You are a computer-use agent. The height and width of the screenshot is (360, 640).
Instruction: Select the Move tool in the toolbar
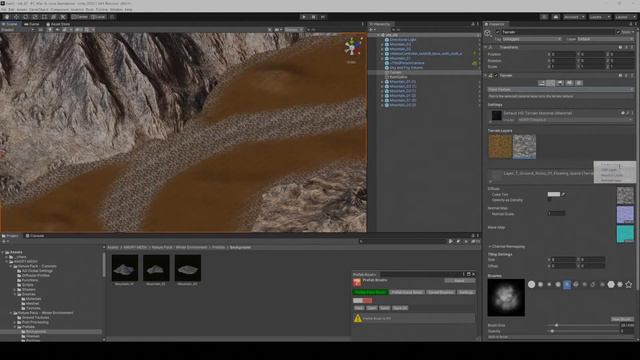click(16, 17)
